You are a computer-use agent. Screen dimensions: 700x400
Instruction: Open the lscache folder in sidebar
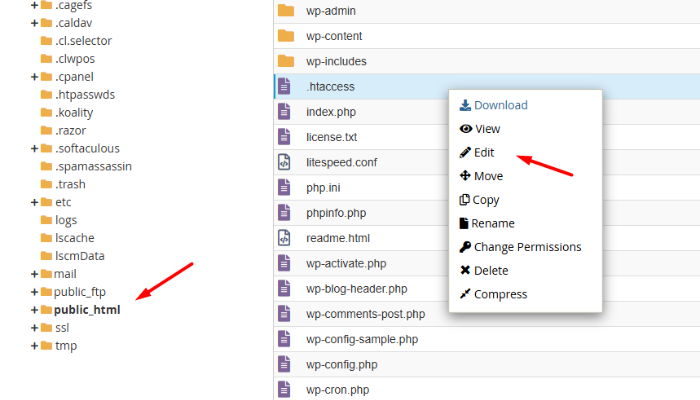pyautogui.click(x=72, y=238)
